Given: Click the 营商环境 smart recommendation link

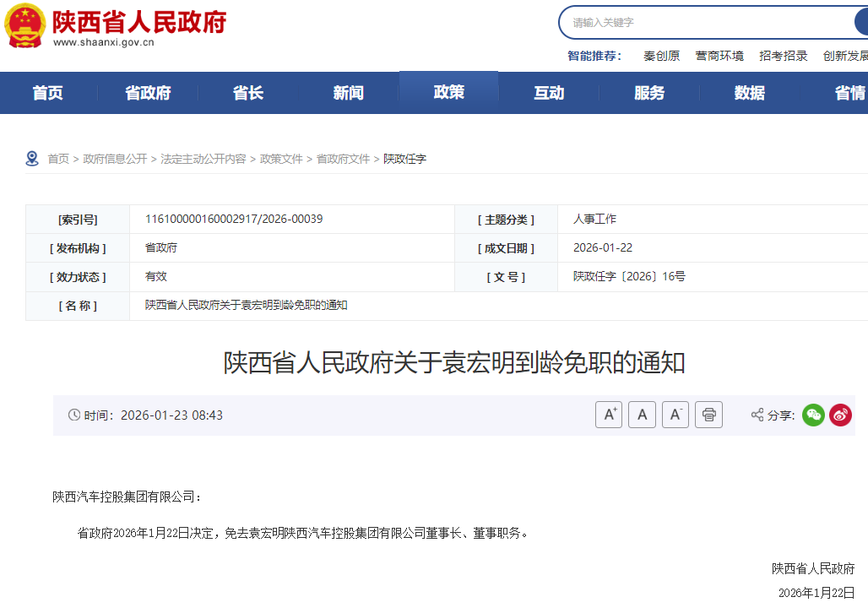Looking at the screenshot, I should tap(719, 56).
